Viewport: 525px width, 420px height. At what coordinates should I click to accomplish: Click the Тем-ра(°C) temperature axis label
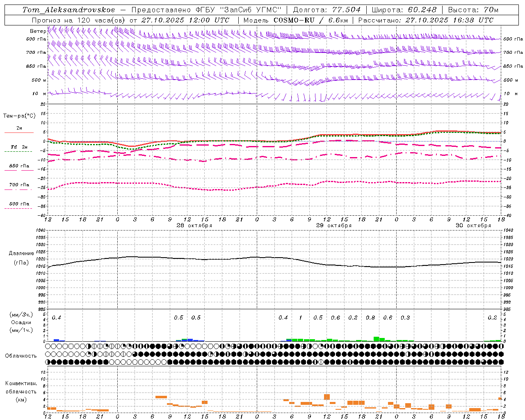point(20,116)
